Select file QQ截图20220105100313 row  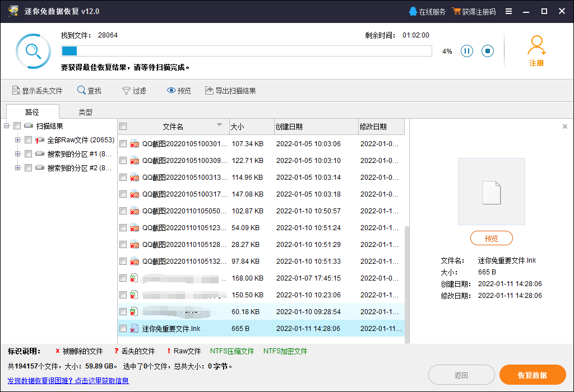[261, 178]
